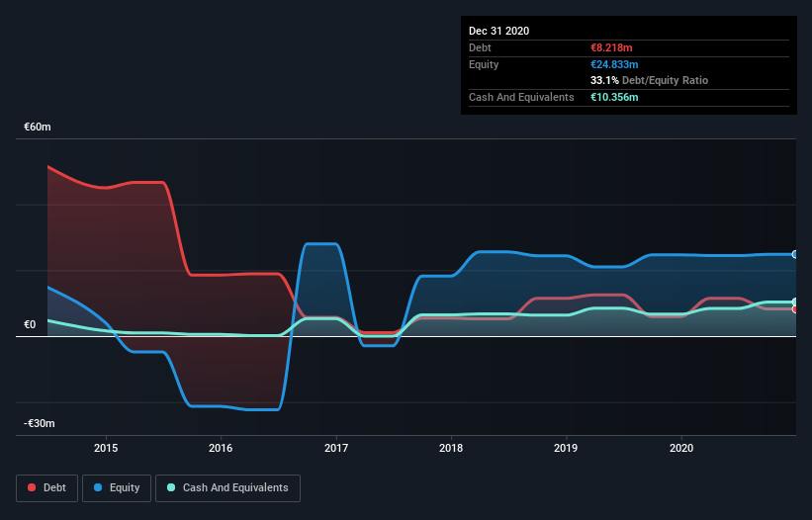Screen dimensions: 812x520
Task: Toggle the Equity series legend button
Action: pos(117,488)
